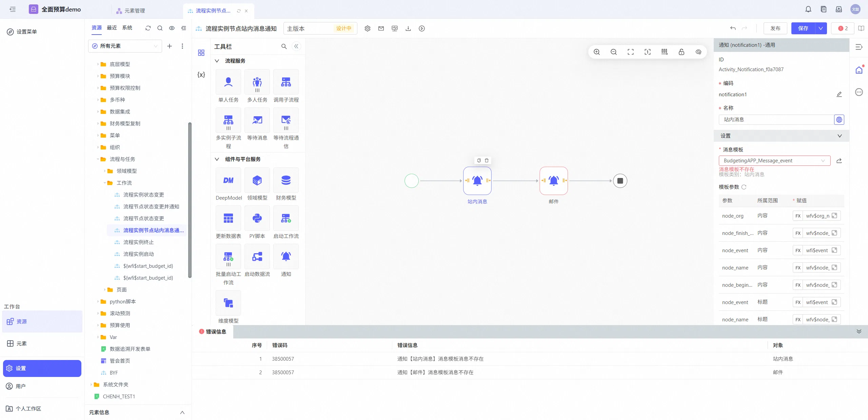The height and width of the screenshot is (420, 868).
Task: Open the notification bell in header
Action: click(808, 9)
